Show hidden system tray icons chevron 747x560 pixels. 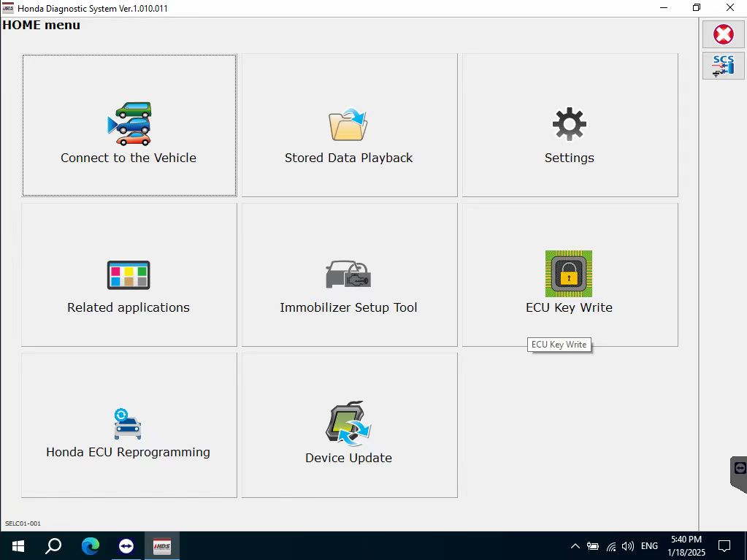[x=575, y=546]
